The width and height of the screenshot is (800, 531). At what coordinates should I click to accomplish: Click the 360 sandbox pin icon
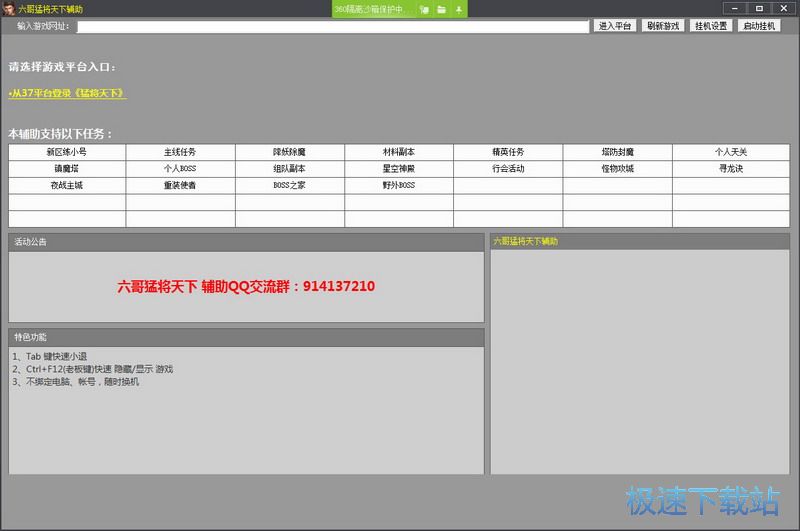coord(458,9)
